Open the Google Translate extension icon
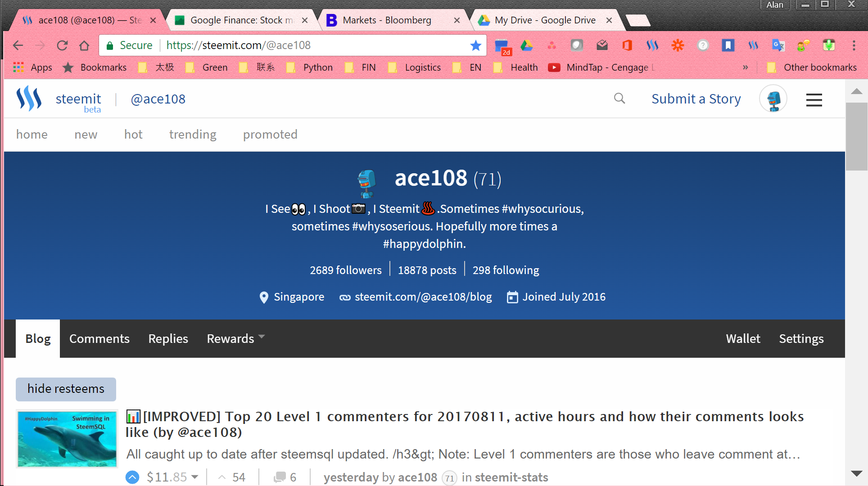868x486 pixels. (778, 45)
